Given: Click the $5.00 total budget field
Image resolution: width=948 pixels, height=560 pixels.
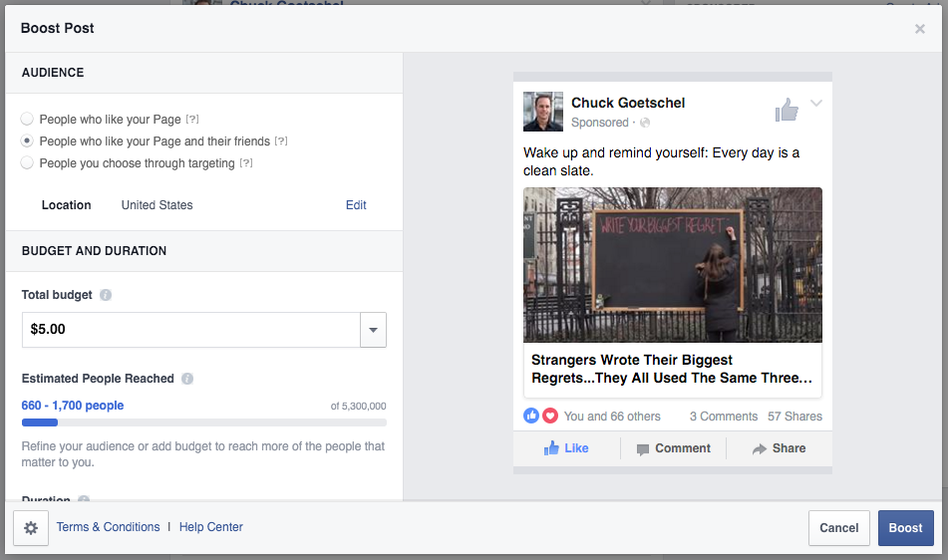Looking at the screenshot, I should 191,329.
